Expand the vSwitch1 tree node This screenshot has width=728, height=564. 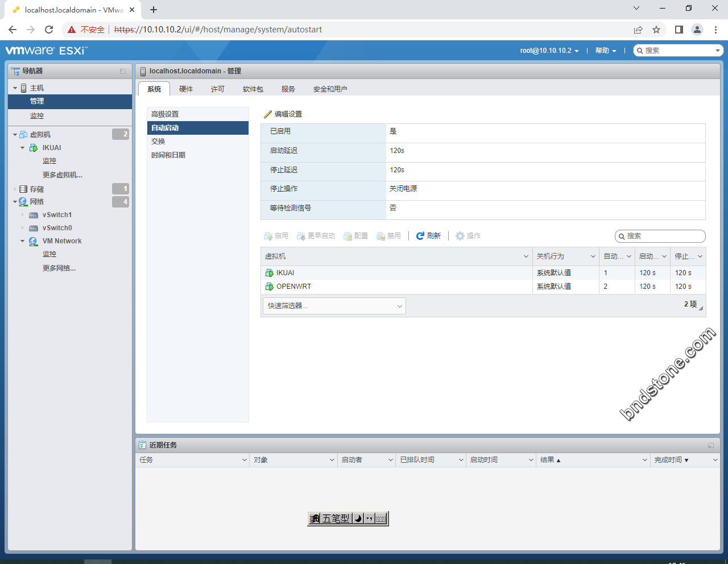pos(23,215)
